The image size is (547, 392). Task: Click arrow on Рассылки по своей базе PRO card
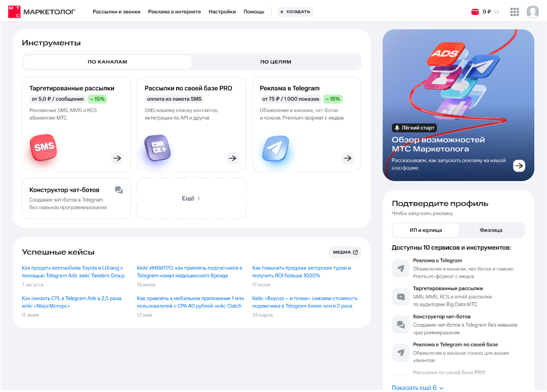click(233, 158)
